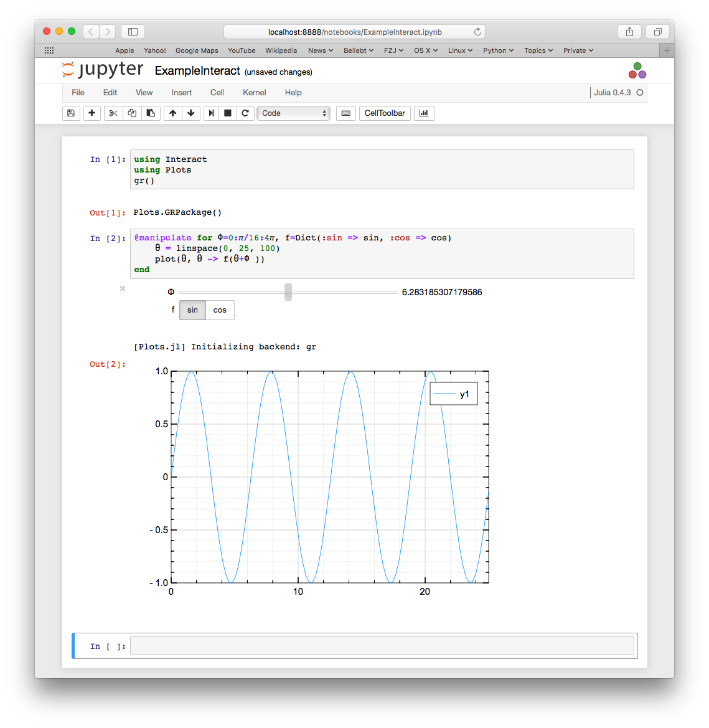The width and height of the screenshot is (709, 728).
Task: Open the Kernel menu
Action: tap(254, 92)
